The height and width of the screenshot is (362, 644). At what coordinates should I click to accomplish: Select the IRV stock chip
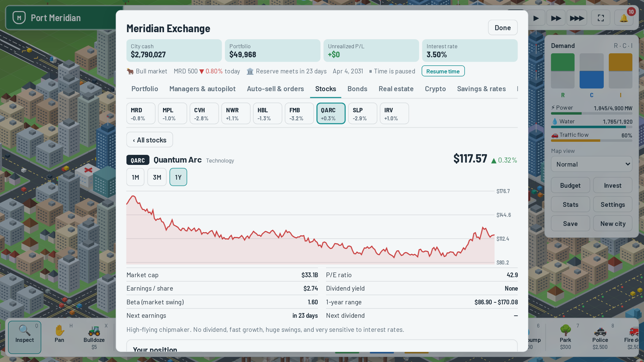[394, 114]
